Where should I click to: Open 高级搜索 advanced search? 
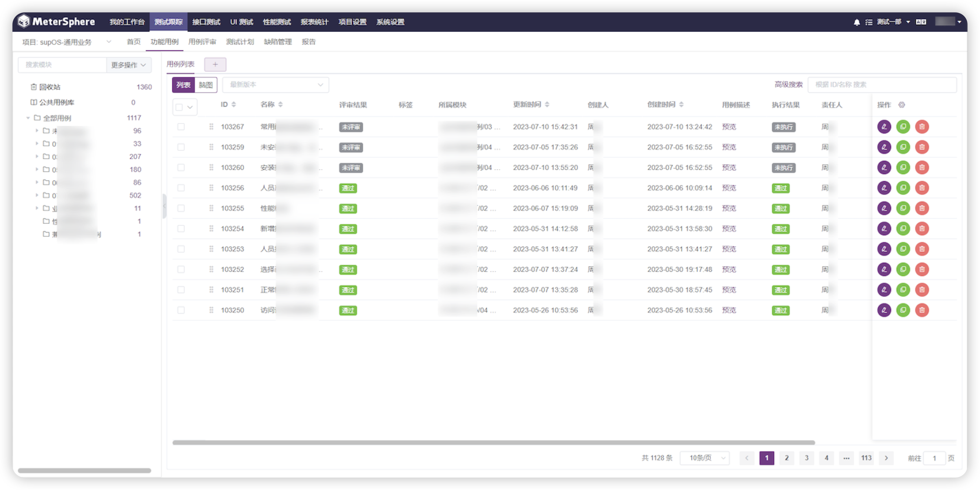(788, 84)
